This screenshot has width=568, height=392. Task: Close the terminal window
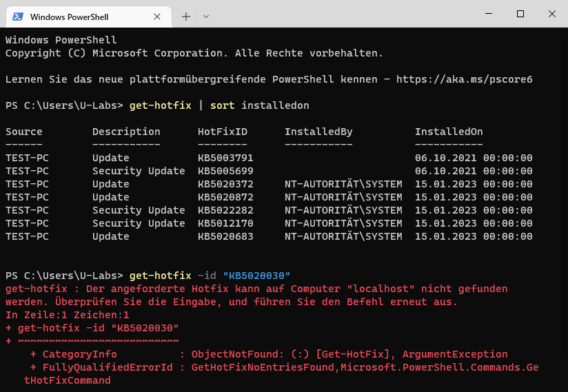click(551, 14)
